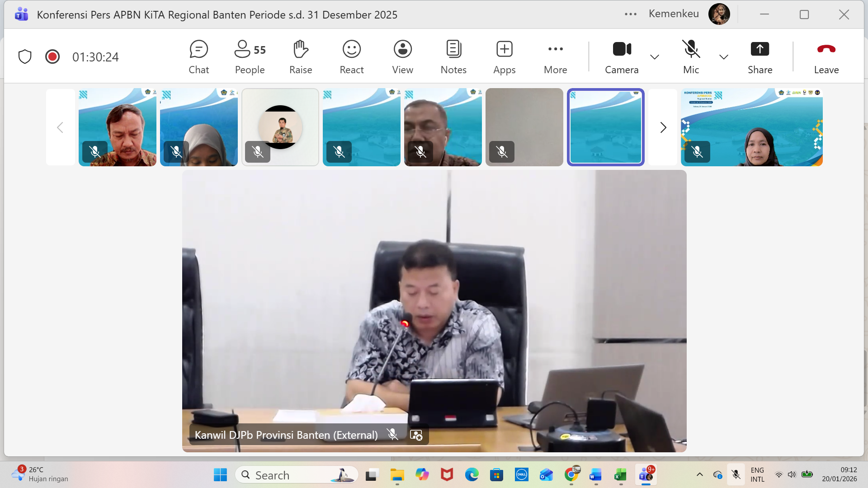Screen dimensions: 868x488
Task: Open the Chat panel
Action: [198, 57]
